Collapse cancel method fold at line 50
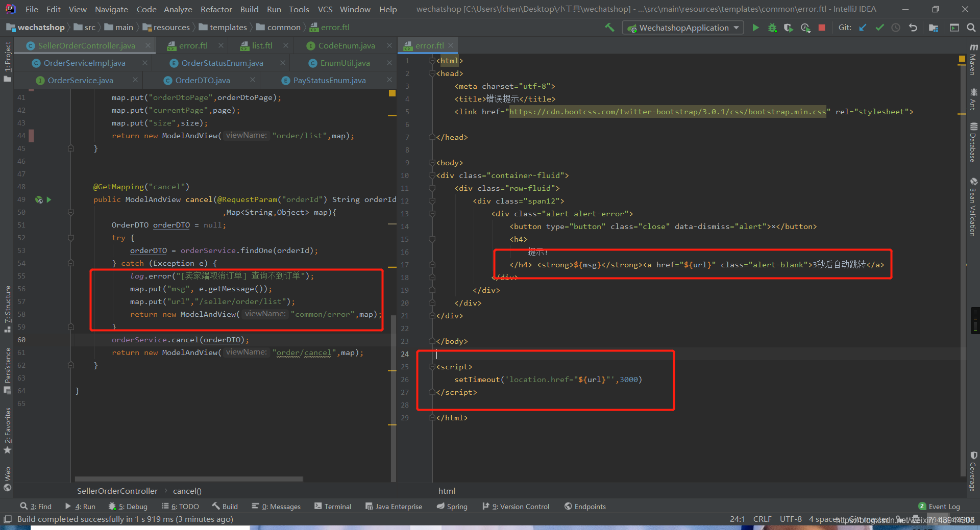980x530 pixels. point(71,212)
